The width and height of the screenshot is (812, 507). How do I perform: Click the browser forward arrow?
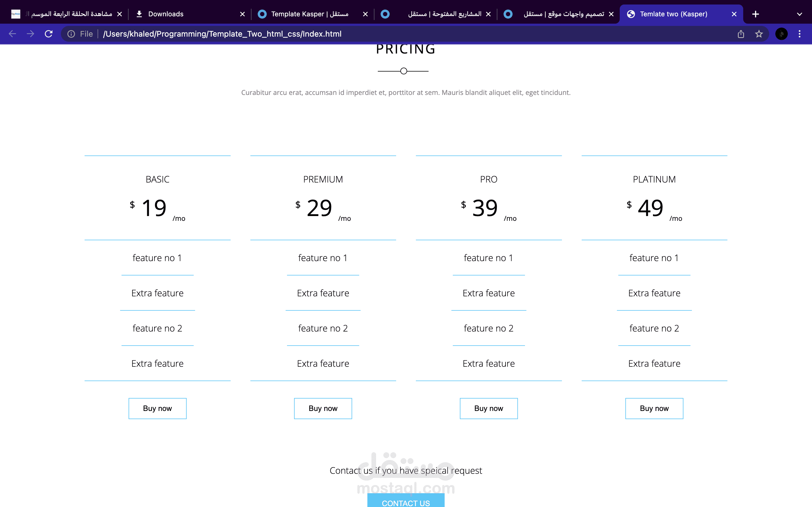click(x=30, y=34)
